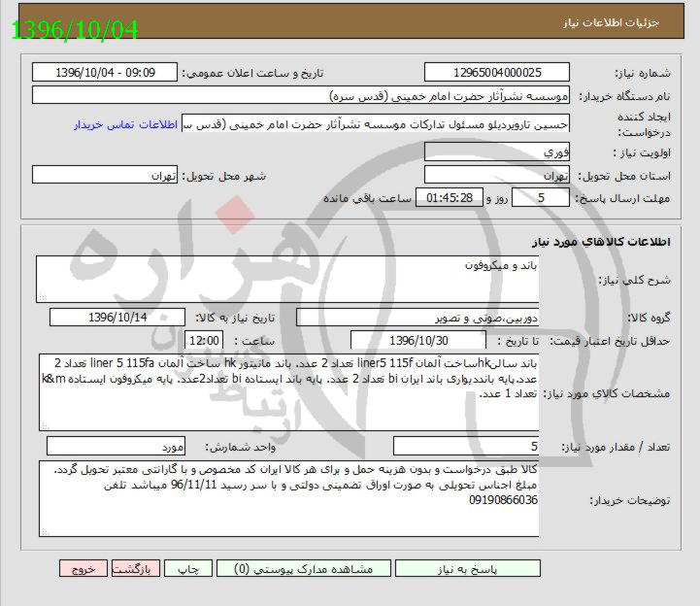Viewport: 700px width, 606px height.
Task: Click the remaining days field showing 5
Action: (x=541, y=197)
